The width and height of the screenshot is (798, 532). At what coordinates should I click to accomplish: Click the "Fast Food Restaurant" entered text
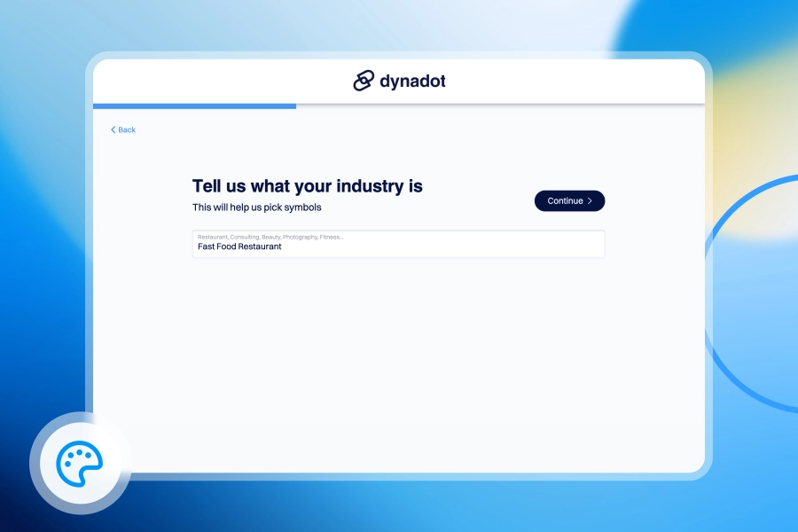click(239, 247)
